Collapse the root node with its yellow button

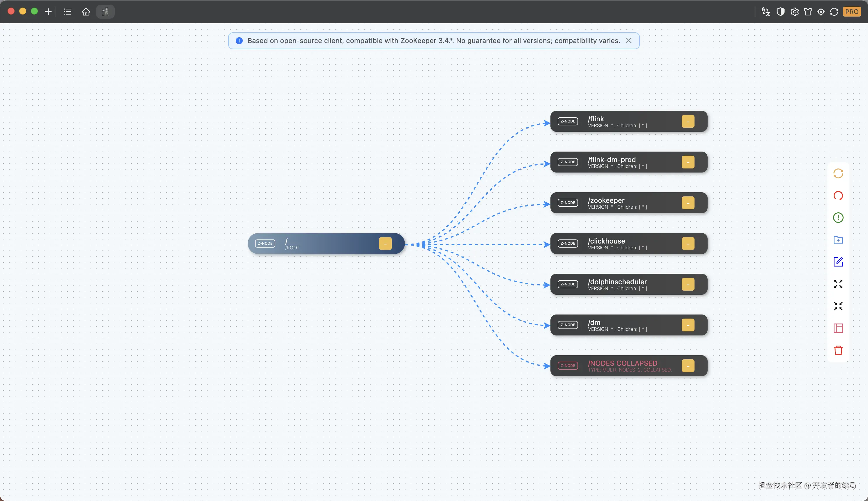(x=385, y=244)
